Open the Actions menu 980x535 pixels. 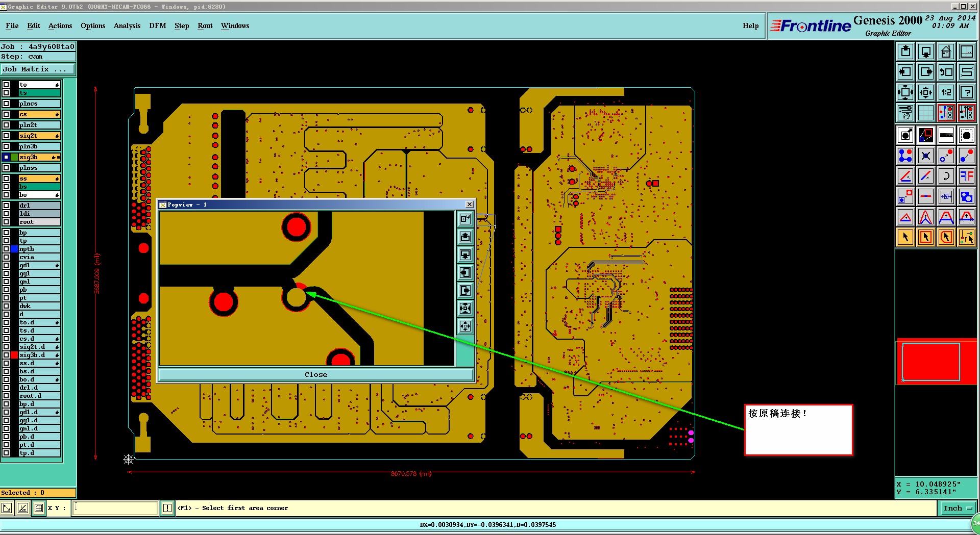click(x=60, y=26)
